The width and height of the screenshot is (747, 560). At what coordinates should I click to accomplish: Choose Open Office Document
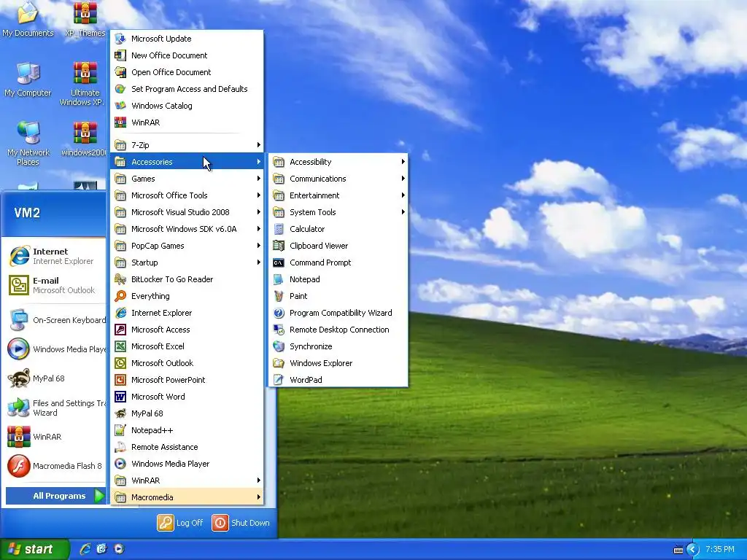pyautogui.click(x=187, y=72)
